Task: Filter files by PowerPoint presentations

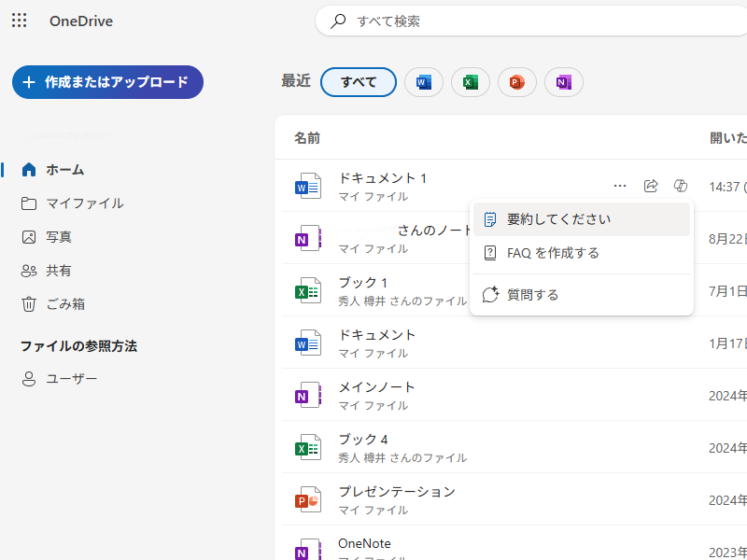Action: click(x=516, y=82)
